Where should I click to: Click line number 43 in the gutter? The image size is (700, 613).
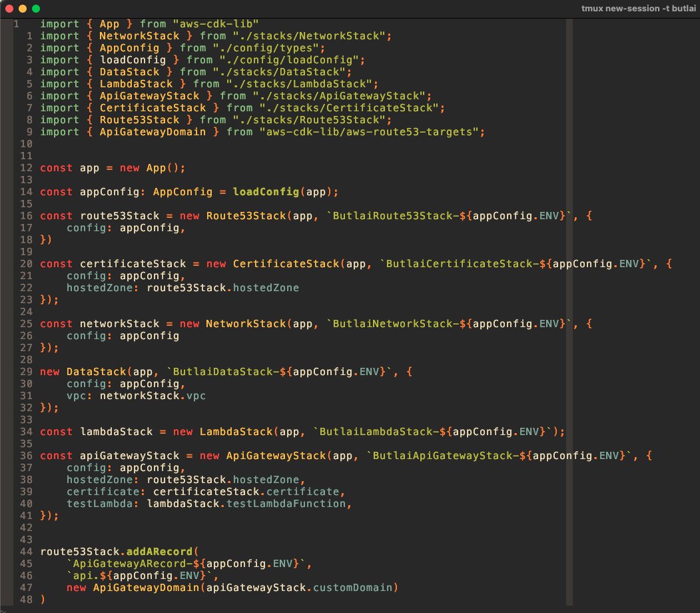pos(27,540)
